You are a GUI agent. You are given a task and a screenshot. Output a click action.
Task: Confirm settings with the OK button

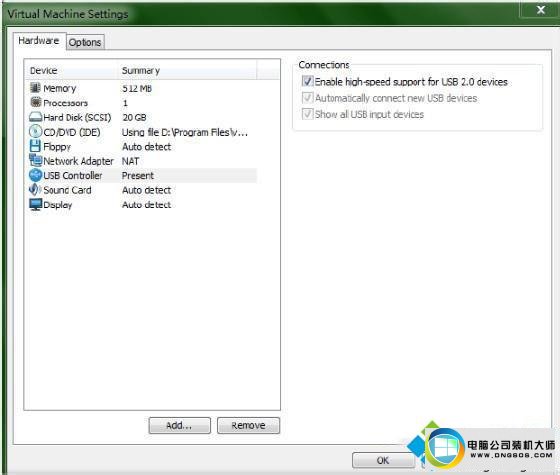[383, 460]
